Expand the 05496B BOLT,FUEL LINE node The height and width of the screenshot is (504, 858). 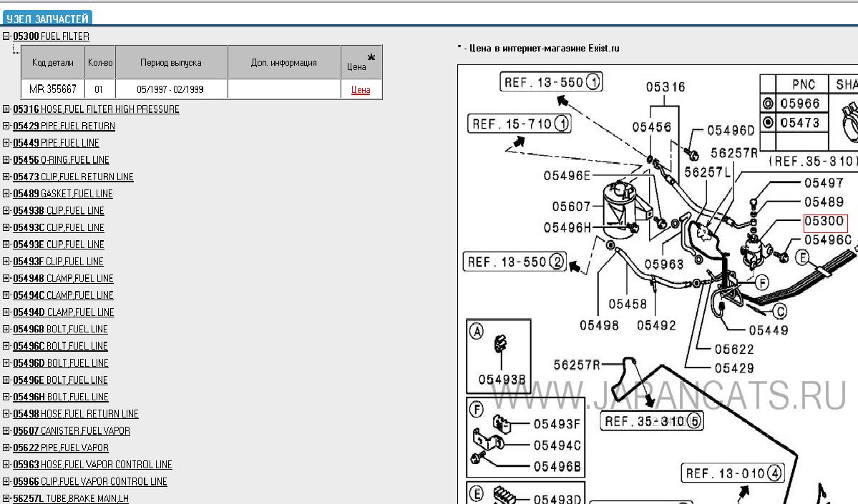tap(6, 330)
